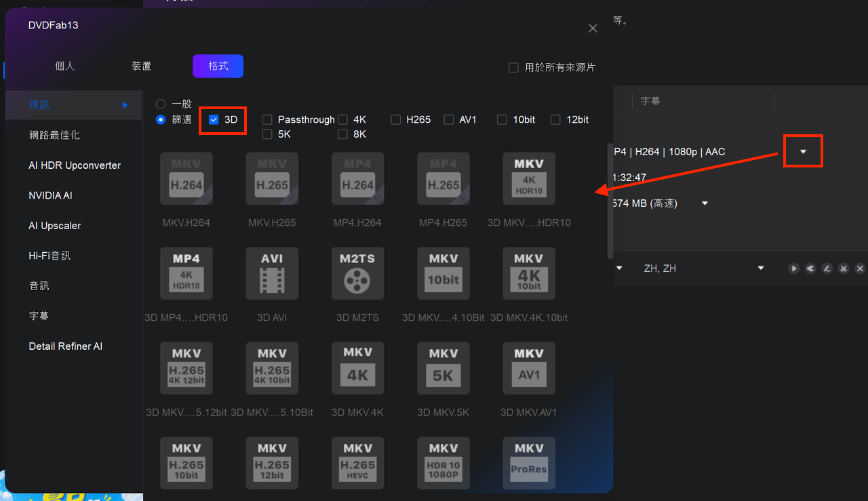Tick the 5K filter checkbox
This screenshot has width=868, height=501.
[267, 134]
